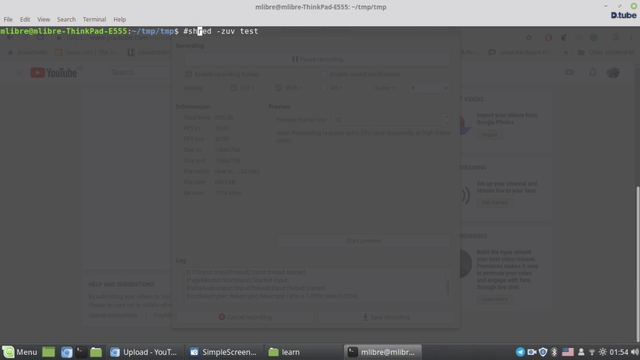Switch to the Upload - YouTube taskbar window

(144, 352)
